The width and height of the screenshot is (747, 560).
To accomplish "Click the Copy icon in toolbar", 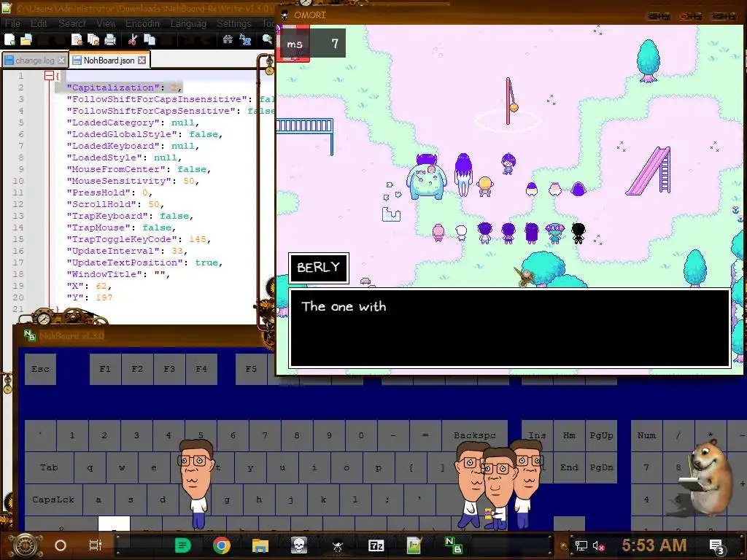I will [150, 40].
